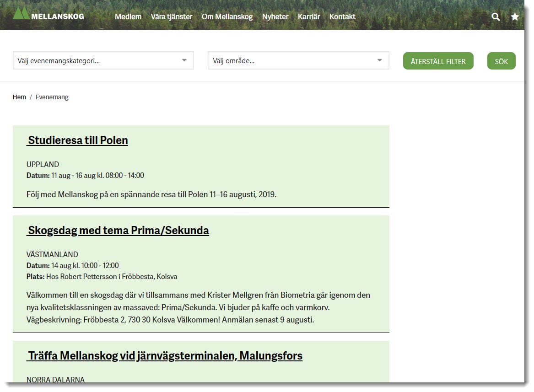
Task: Follow the Hem breadcrumb link
Action: [19, 97]
